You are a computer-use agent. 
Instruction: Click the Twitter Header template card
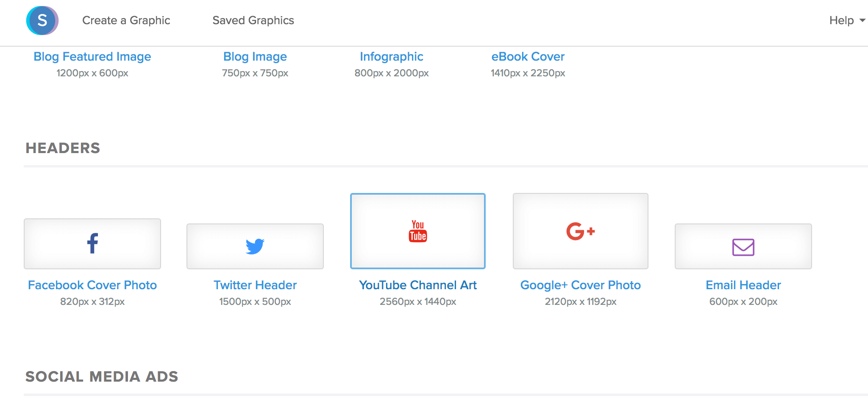click(x=255, y=246)
